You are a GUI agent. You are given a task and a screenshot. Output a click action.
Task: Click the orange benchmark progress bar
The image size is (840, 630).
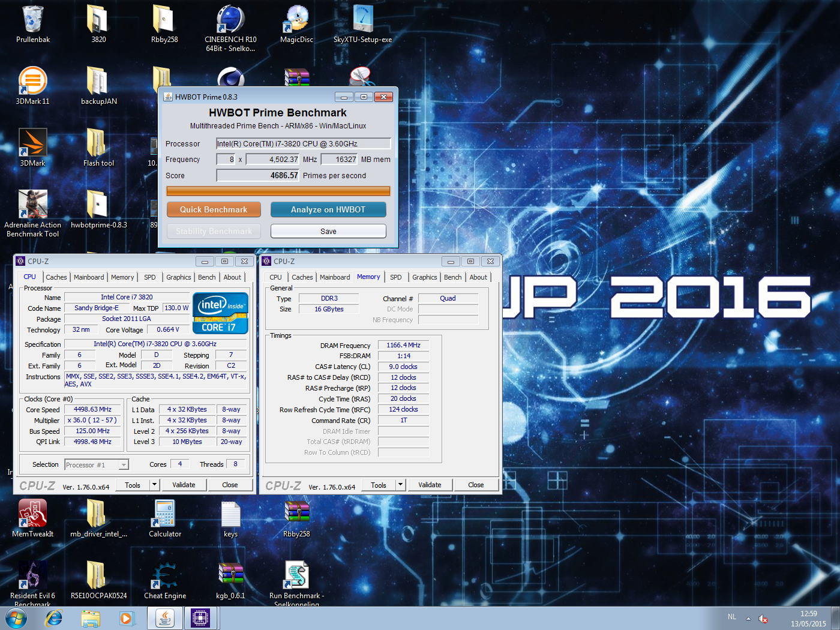pos(278,191)
